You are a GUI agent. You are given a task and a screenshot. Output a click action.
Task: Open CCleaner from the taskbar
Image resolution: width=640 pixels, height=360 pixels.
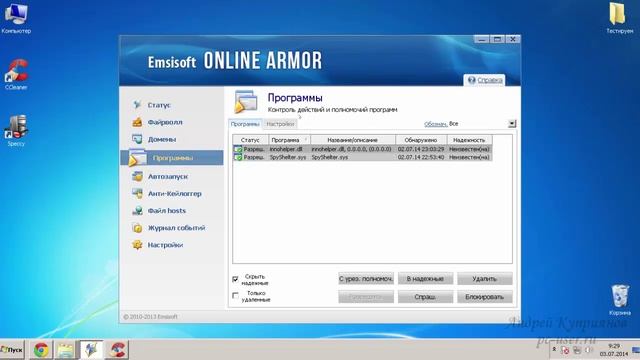(x=117, y=350)
